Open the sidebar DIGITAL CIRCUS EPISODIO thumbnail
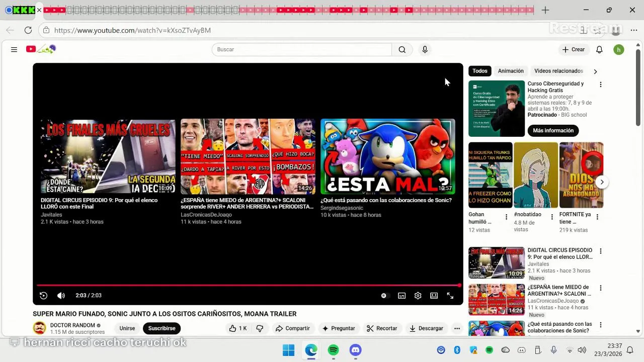This screenshot has height=362, width=644. [497, 262]
